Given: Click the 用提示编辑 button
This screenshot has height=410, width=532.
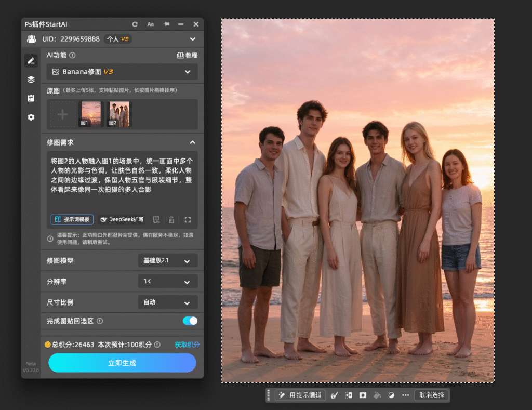Looking at the screenshot, I should tap(300, 395).
